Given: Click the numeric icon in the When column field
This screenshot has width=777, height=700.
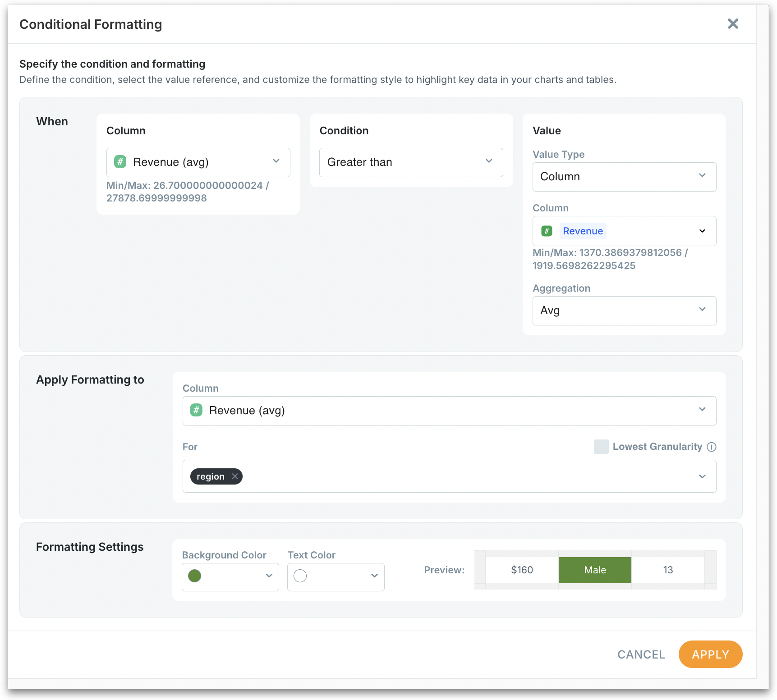Looking at the screenshot, I should tap(120, 162).
